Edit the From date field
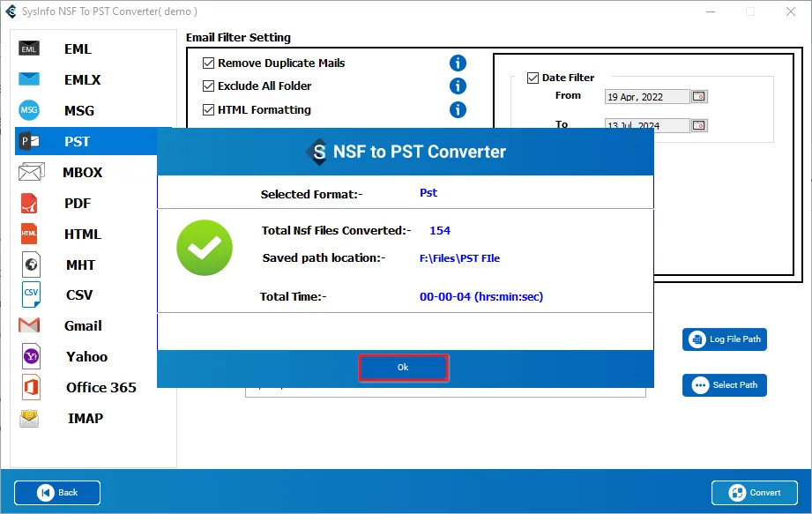The height and width of the screenshot is (514, 812). [x=647, y=97]
